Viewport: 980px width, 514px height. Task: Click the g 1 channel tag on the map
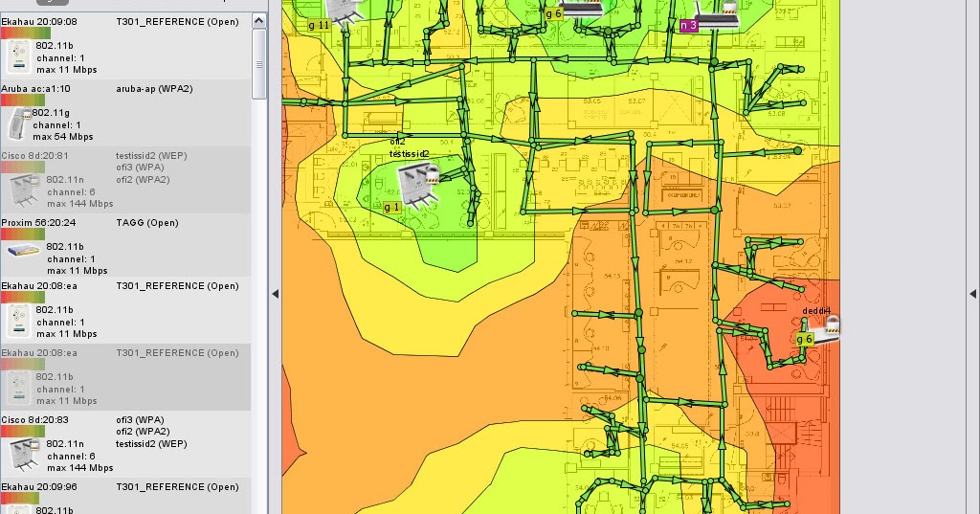[391, 208]
